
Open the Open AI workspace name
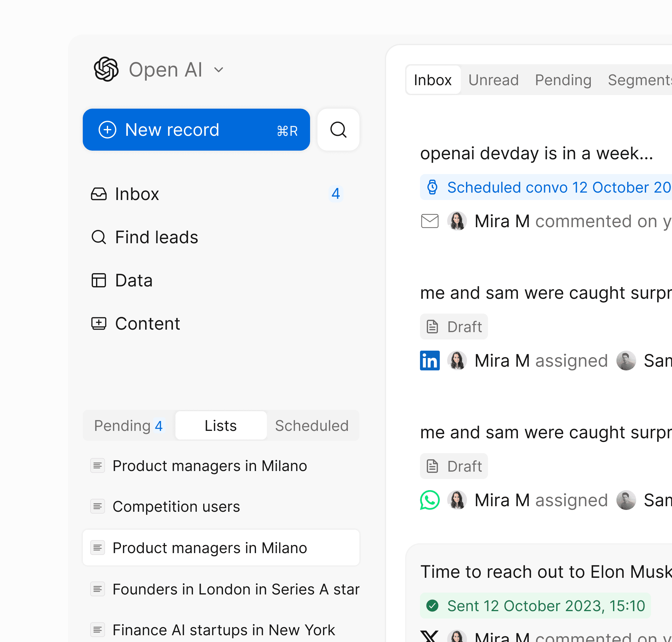click(165, 70)
